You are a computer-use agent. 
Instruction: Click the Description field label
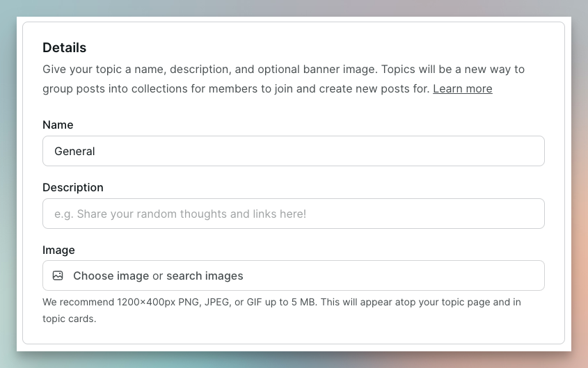tap(72, 188)
